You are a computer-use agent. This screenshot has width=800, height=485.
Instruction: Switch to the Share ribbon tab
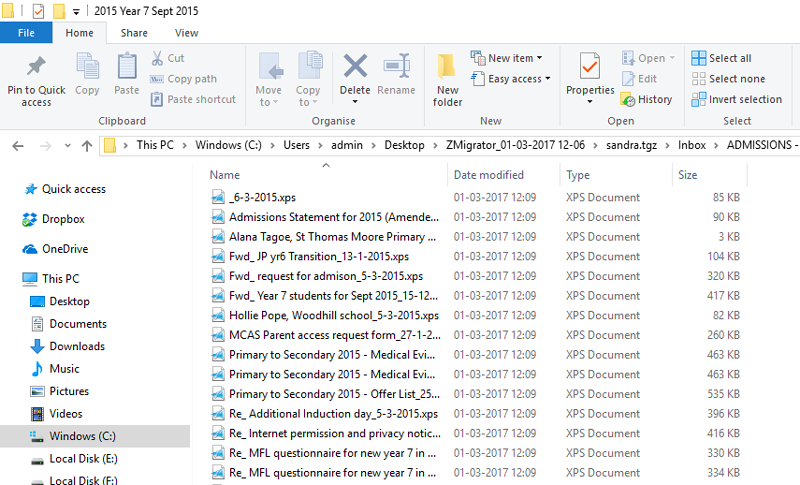(x=134, y=33)
